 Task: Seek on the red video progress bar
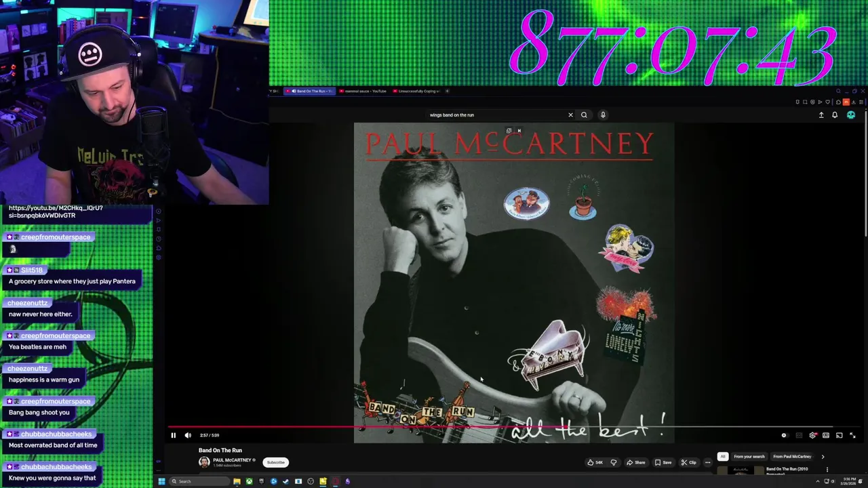[x=513, y=428]
